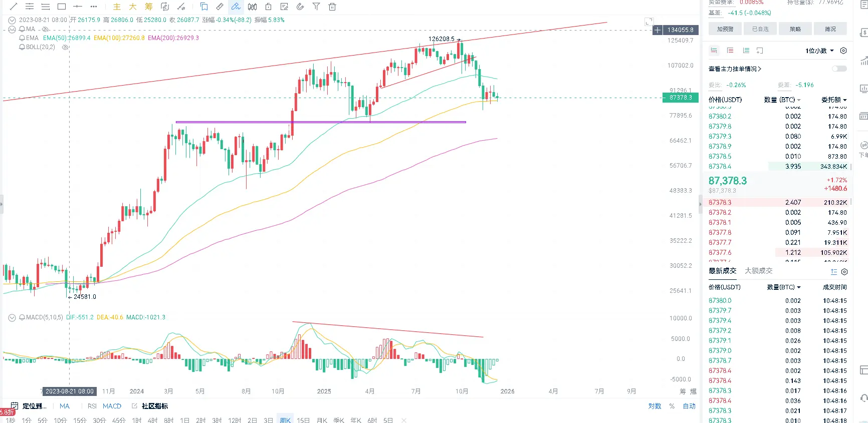This screenshot has width=868, height=423.
Task: Click the 策略 strategy button
Action: 795,29
